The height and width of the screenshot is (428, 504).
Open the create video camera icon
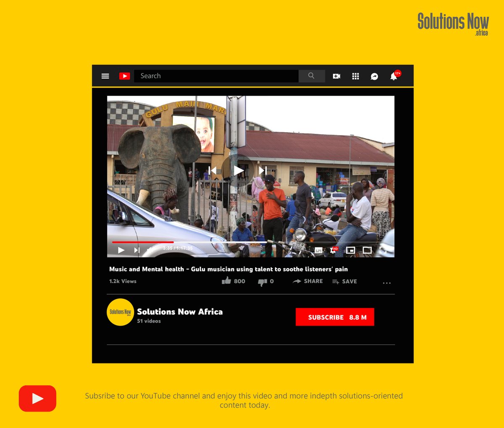336,76
